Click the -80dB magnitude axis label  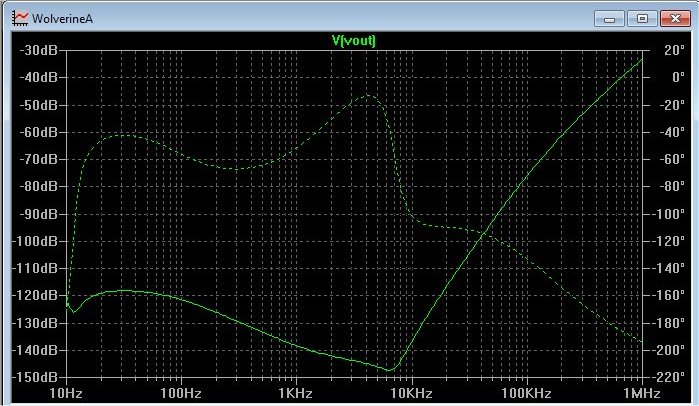(39, 186)
